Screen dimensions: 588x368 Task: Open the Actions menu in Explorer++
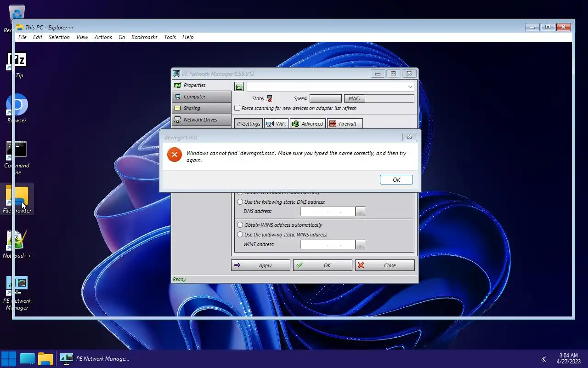pyautogui.click(x=103, y=37)
